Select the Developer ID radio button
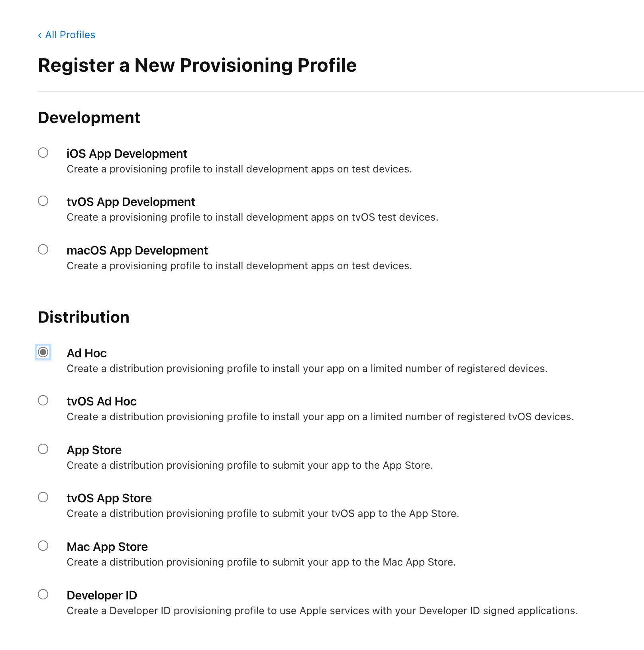This screenshot has height=650, width=644. click(43, 594)
